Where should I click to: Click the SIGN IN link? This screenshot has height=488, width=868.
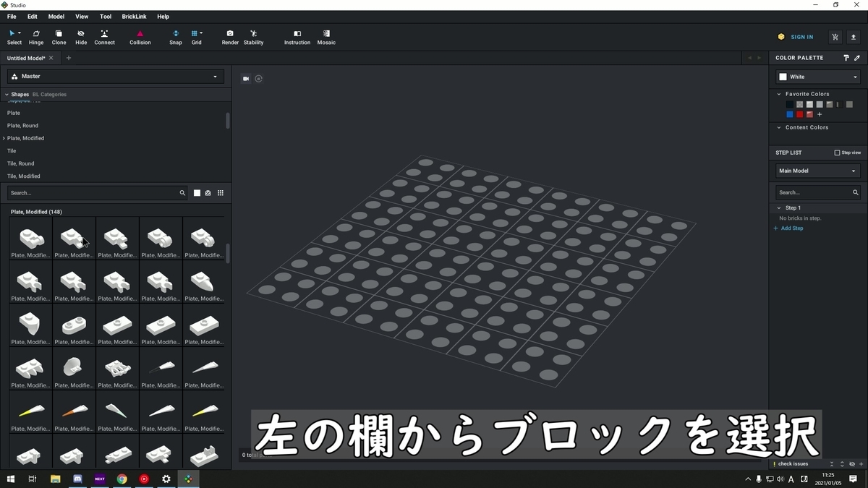(801, 37)
